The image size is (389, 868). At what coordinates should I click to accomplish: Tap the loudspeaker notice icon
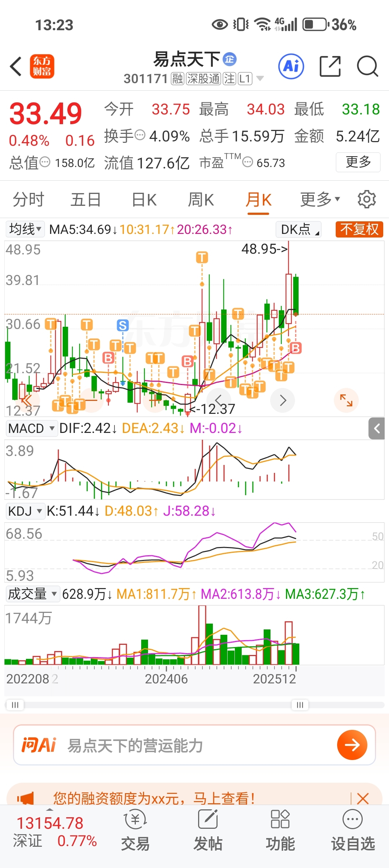point(25,798)
